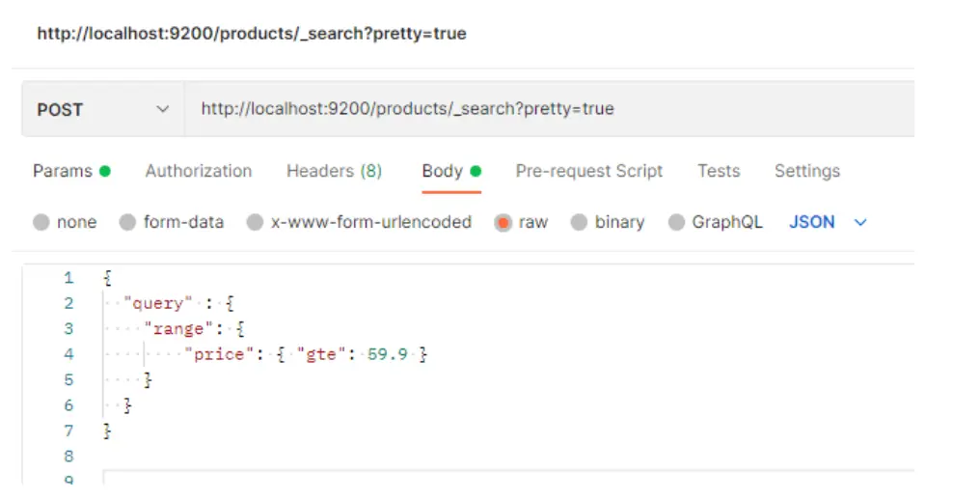Click the request title at the top

[251, 34]
